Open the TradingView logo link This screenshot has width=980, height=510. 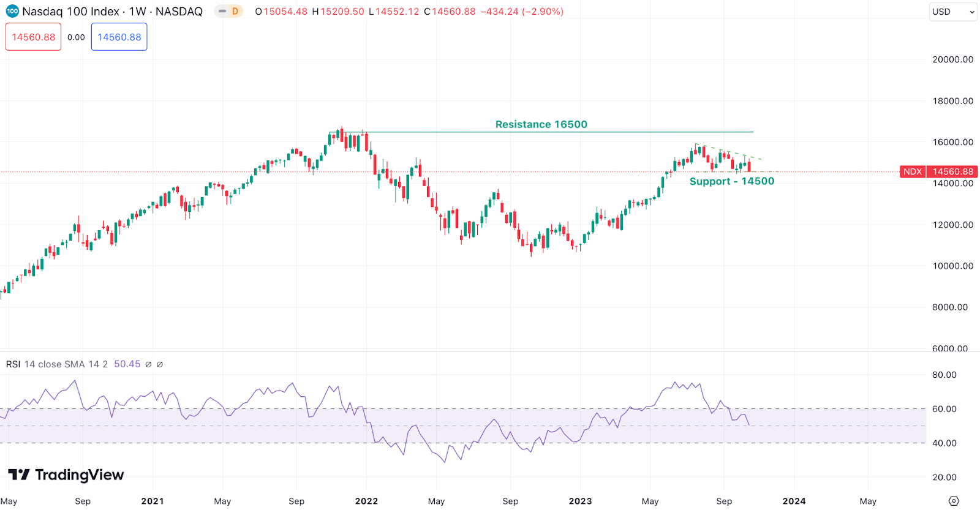(66, 474)
